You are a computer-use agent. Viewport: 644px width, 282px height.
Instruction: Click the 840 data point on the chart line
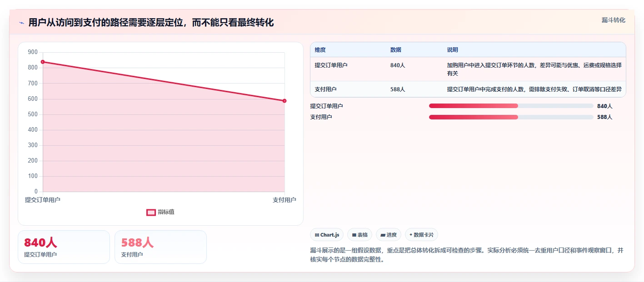coord(43,62)
